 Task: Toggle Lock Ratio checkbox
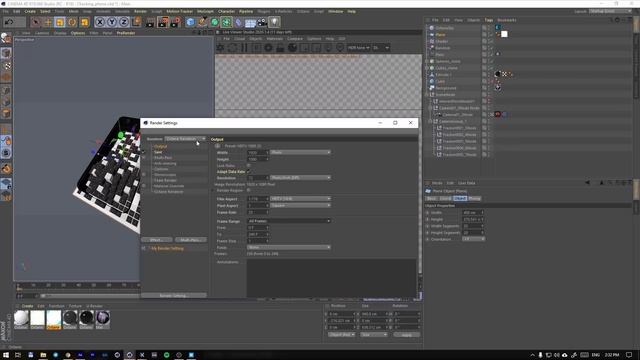point(248,166)
